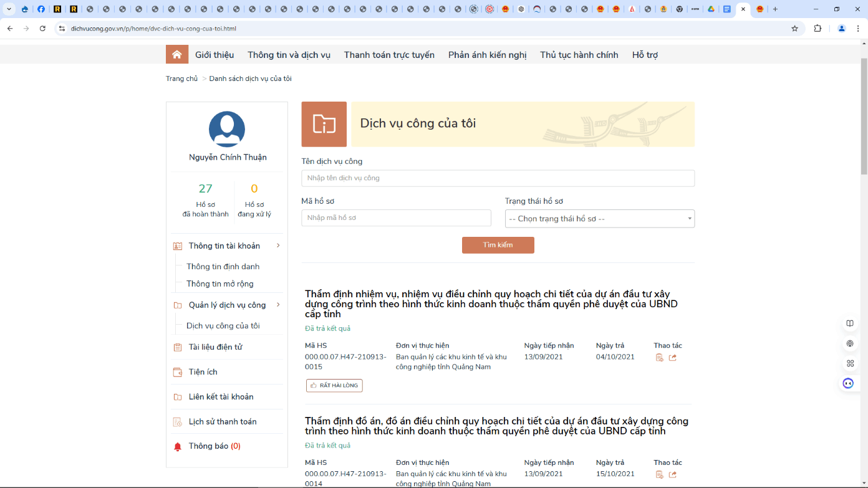
Task: Collapse Quản lý dịch vụ công section
Action: click(278, 305)
